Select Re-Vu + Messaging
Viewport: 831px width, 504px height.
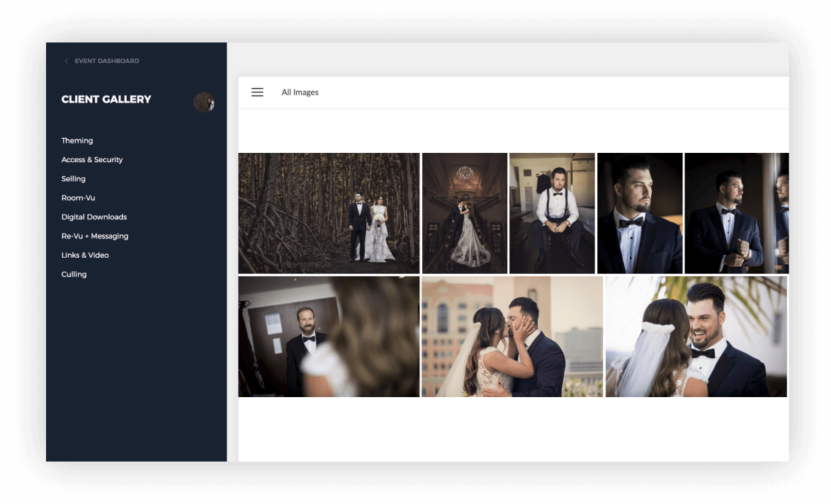(x=94, y=236)
